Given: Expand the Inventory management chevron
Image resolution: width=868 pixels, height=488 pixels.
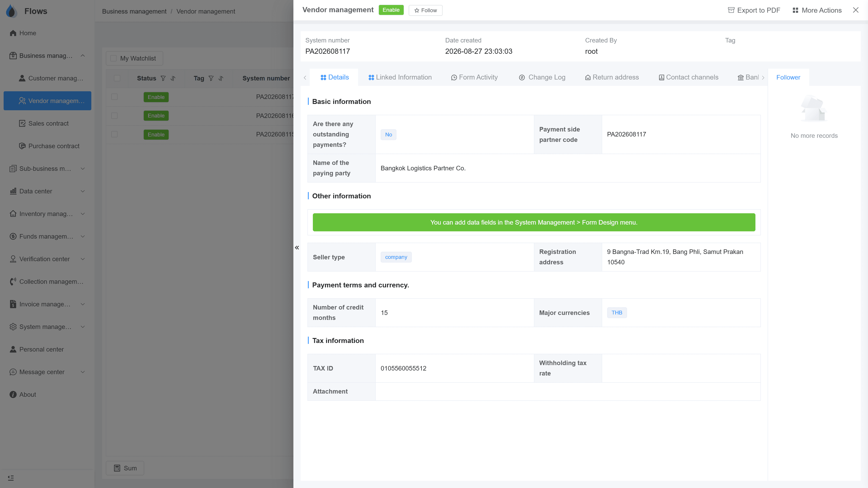Looking at the screenshot, I should pyautogui.click(x=83, y=213).
